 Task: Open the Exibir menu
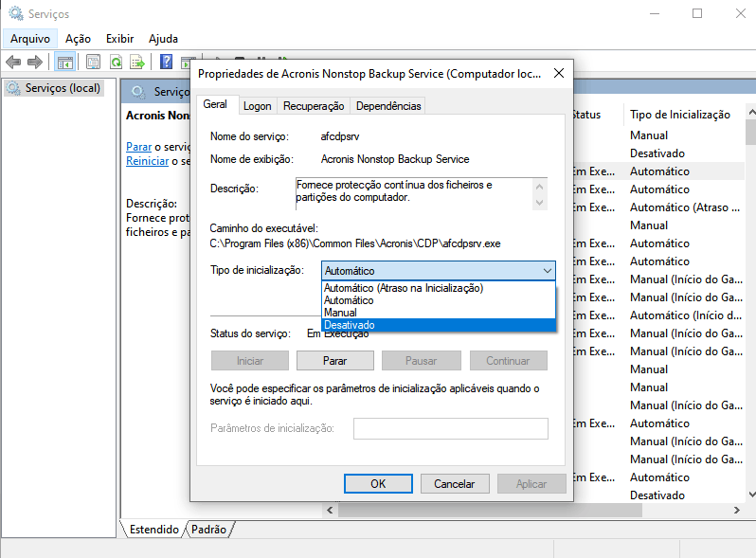click(119, 39)
